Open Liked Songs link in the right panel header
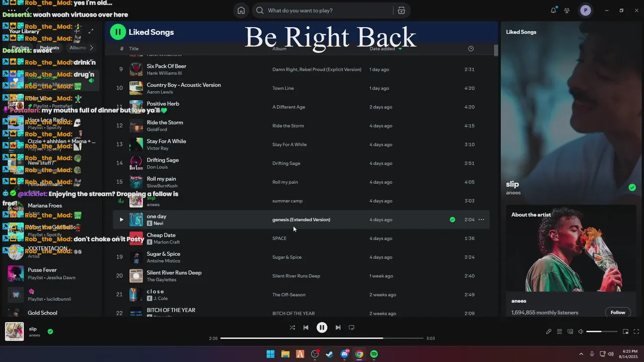The width and height of the screenshot is (644, 362). point(521,32)
